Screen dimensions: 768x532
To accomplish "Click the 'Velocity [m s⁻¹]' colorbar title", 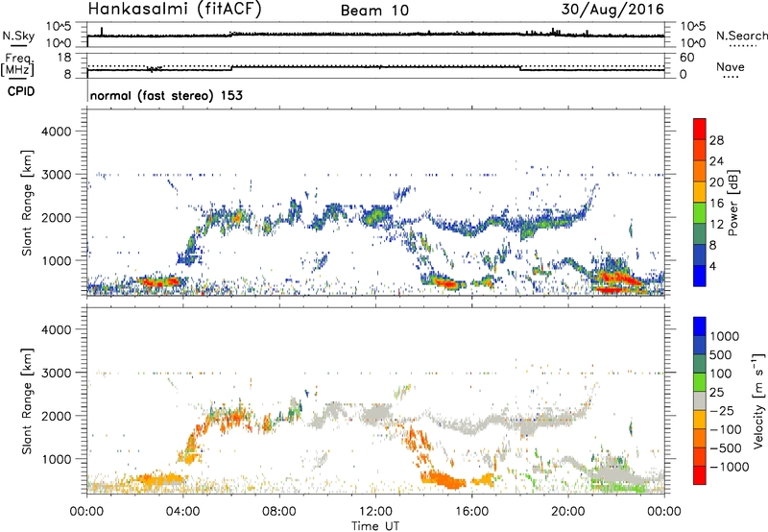I will click(759, 400).
